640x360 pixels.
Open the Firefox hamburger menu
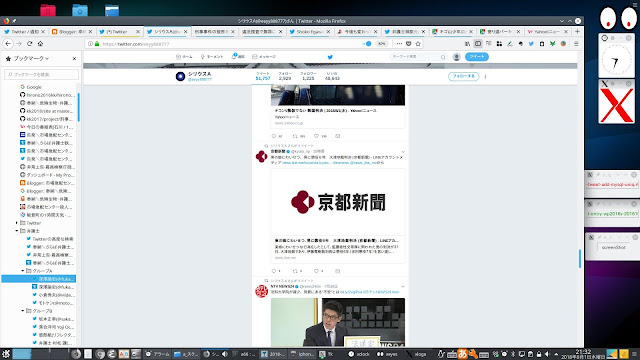coord(576,44)
